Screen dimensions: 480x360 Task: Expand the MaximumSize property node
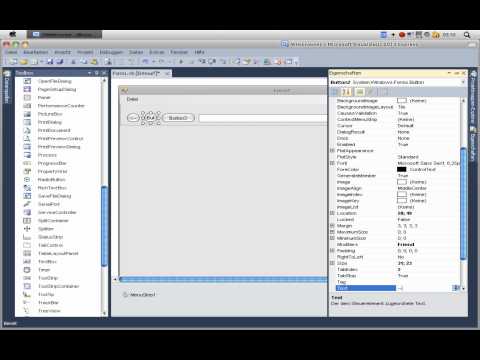(x=332, y=232)
